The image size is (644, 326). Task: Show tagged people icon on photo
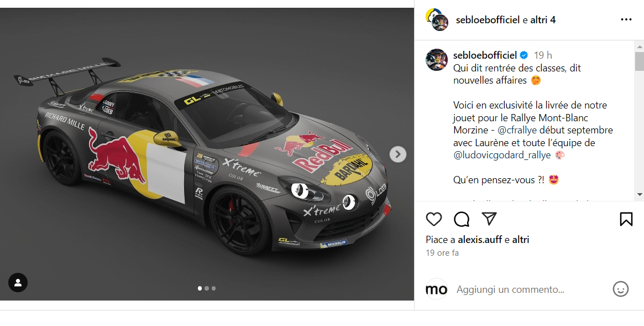(x=18, y=282)
